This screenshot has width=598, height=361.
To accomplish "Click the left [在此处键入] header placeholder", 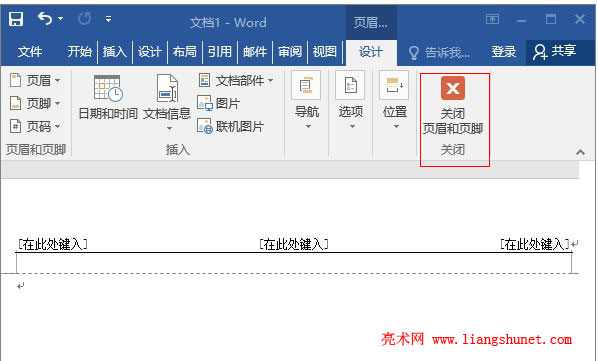I will (x=53, y=244).
